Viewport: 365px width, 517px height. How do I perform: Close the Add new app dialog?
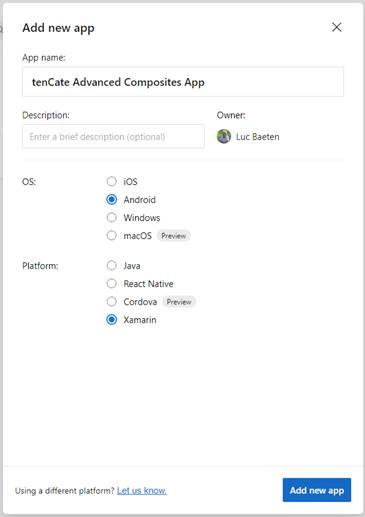coord(337,27)
